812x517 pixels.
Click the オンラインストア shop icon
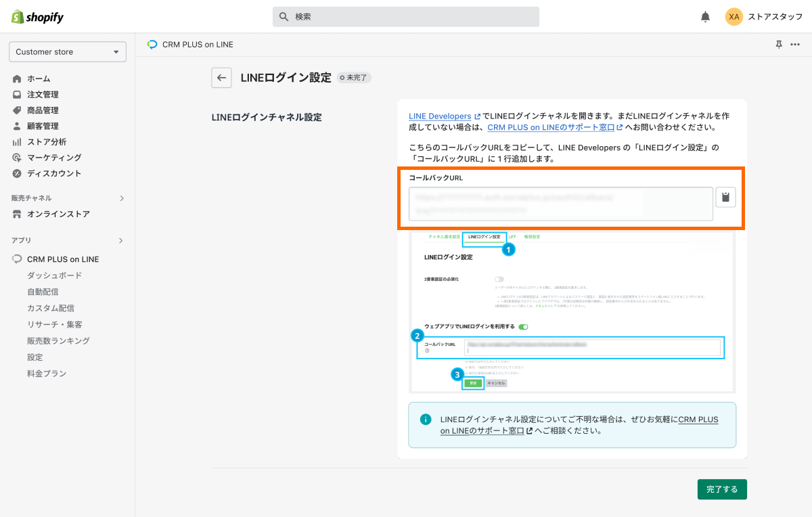click(x=17, y=214)
